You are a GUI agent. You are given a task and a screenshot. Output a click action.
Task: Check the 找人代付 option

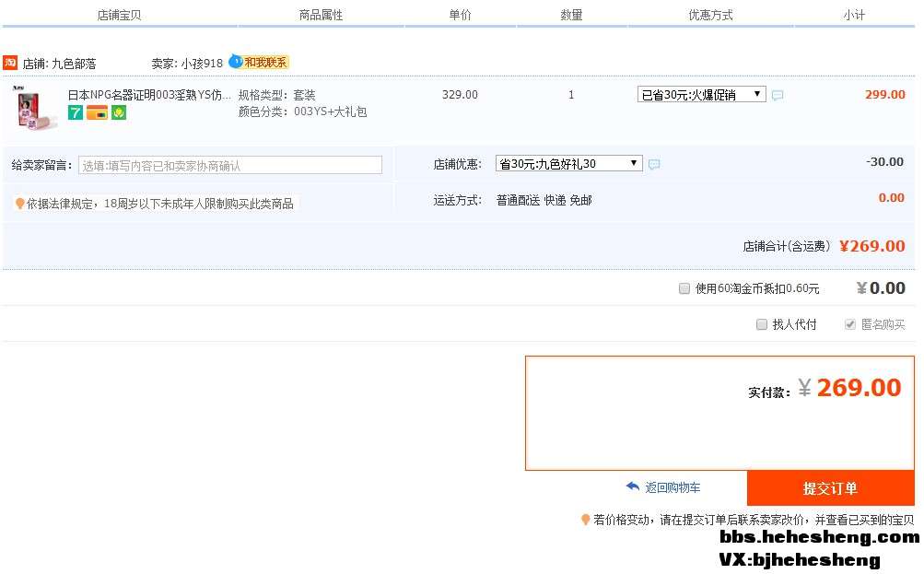tap(762, 324)
